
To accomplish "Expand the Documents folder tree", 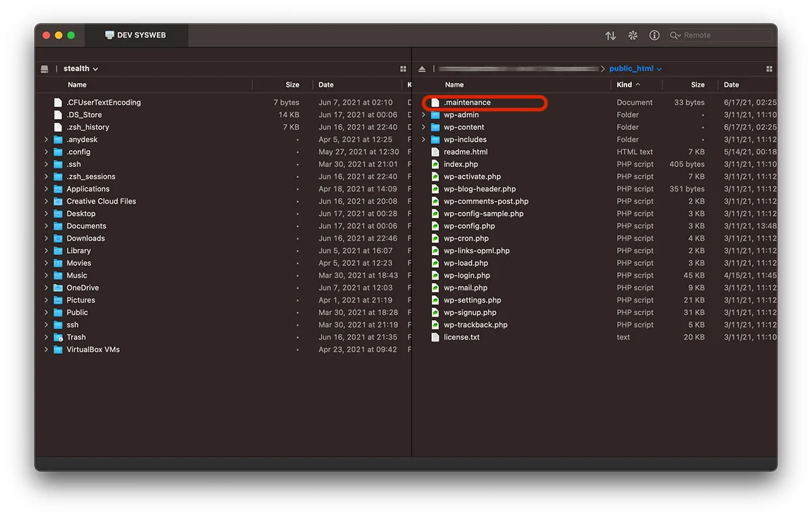I will (46, 226).
